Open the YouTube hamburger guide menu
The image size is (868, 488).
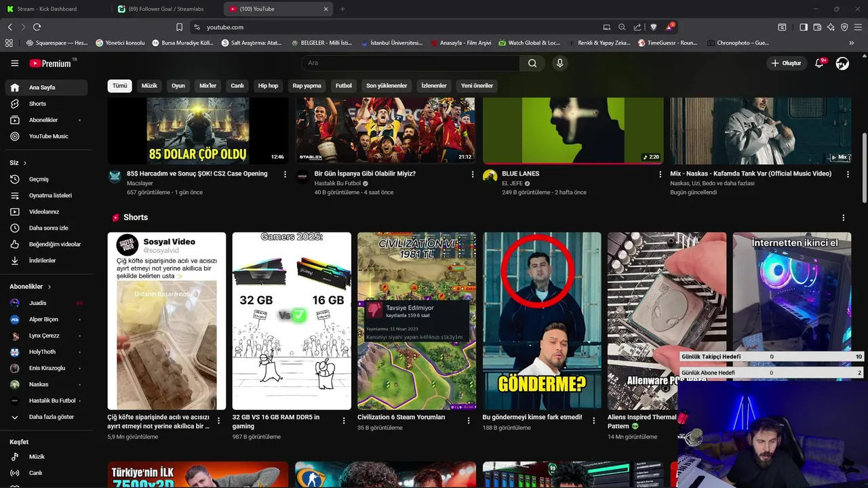pyautogui.click(x=14, y=63)
